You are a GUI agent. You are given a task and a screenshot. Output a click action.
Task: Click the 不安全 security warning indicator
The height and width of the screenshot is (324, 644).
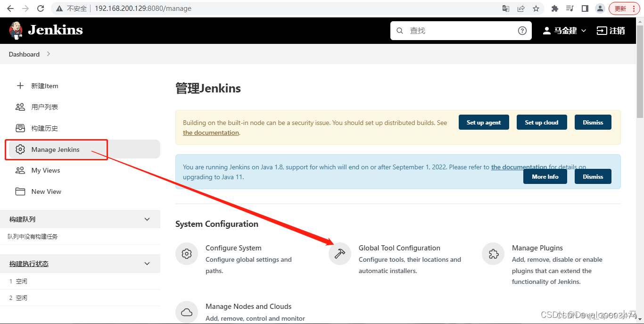pyautogui.click(x=71, y=8)
